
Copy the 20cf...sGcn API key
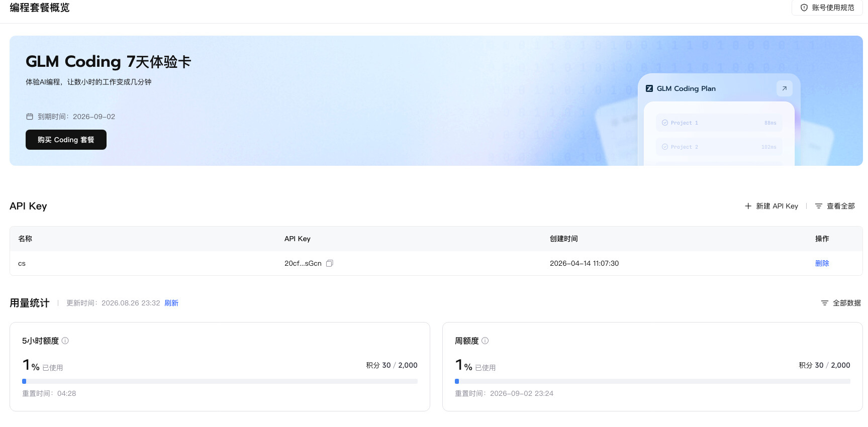click(x=330, y=263)
